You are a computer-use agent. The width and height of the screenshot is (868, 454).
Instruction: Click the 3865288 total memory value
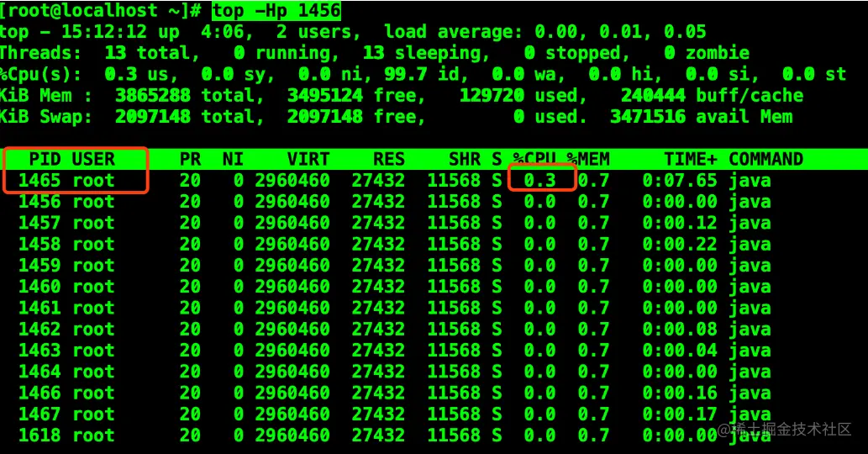[x=153, y=95]
